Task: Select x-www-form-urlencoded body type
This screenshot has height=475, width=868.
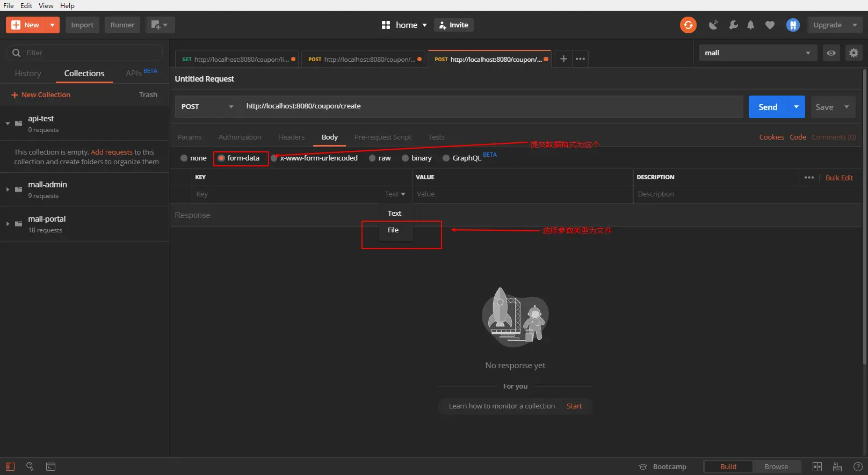Action: click(x=274, y=158)
